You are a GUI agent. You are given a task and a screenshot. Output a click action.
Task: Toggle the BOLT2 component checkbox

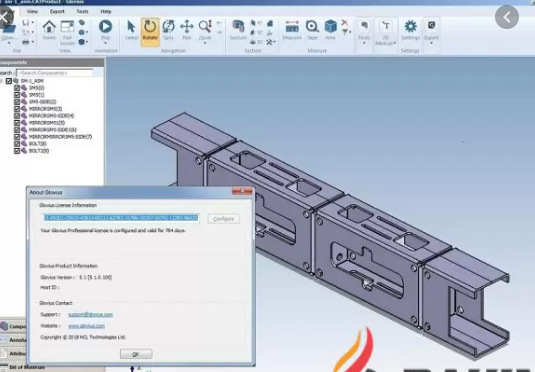pyautogui.click(x=17, y=151)
